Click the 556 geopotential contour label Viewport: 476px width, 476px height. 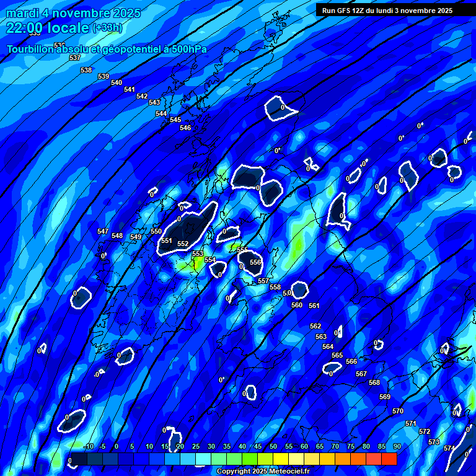[x=255, y=262]
